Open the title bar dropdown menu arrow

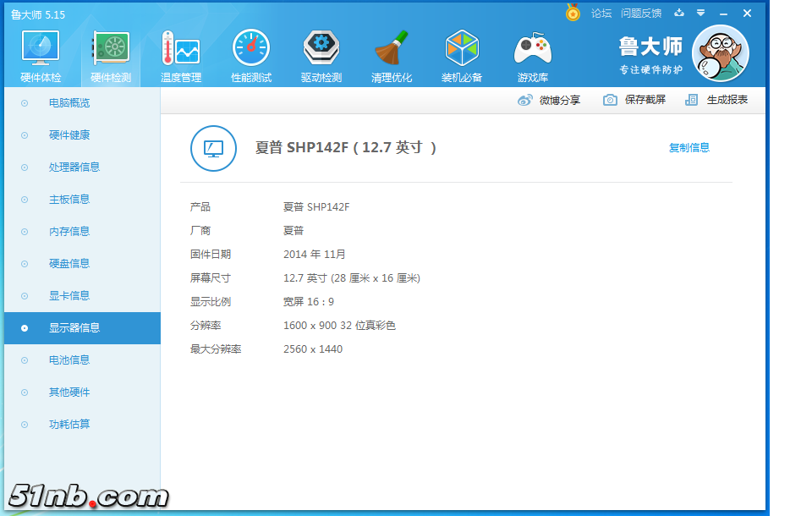pyautogui.click(x=700, y=13)
